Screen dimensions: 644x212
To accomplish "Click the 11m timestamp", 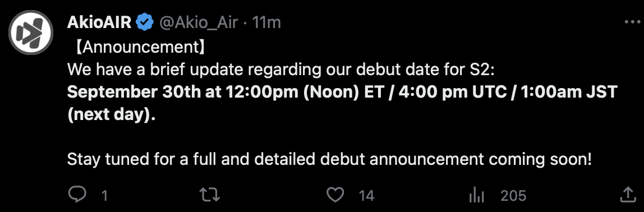I will (267, 22).
